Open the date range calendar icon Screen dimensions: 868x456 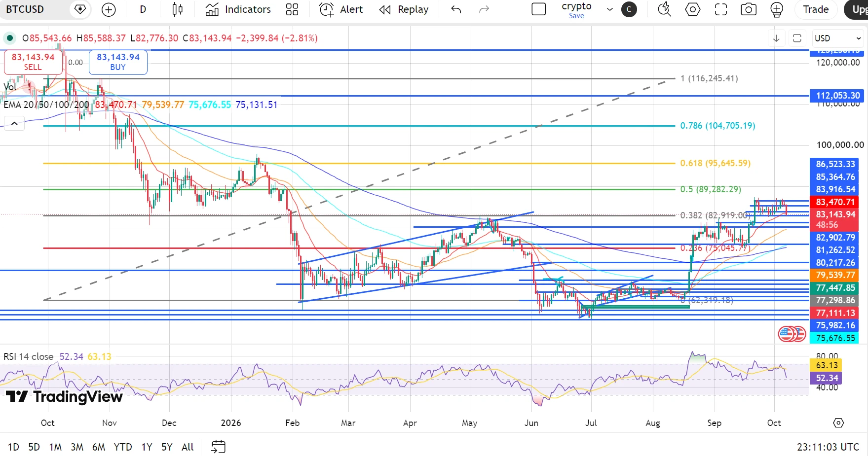[x=218, y=447]
